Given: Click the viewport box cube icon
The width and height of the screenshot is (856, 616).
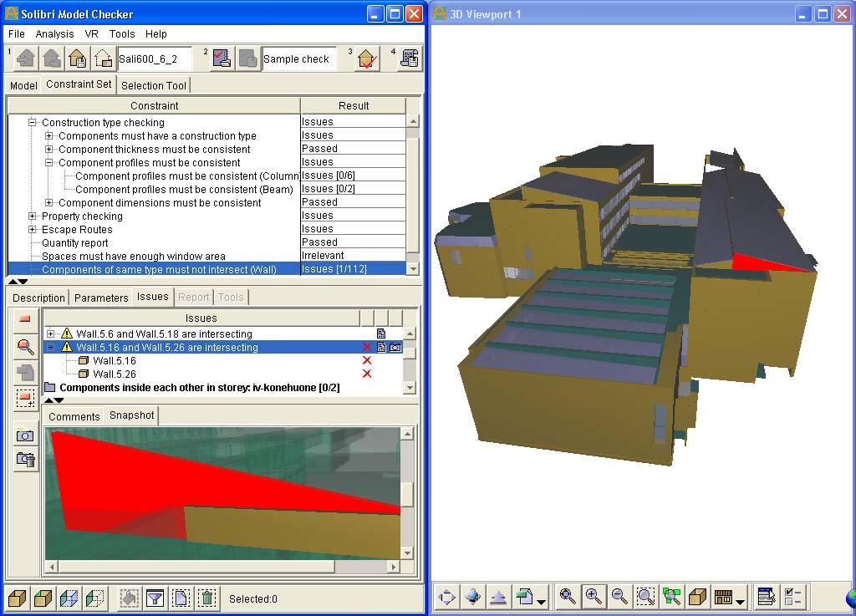Looking at the screenshot, I should 698,596.
